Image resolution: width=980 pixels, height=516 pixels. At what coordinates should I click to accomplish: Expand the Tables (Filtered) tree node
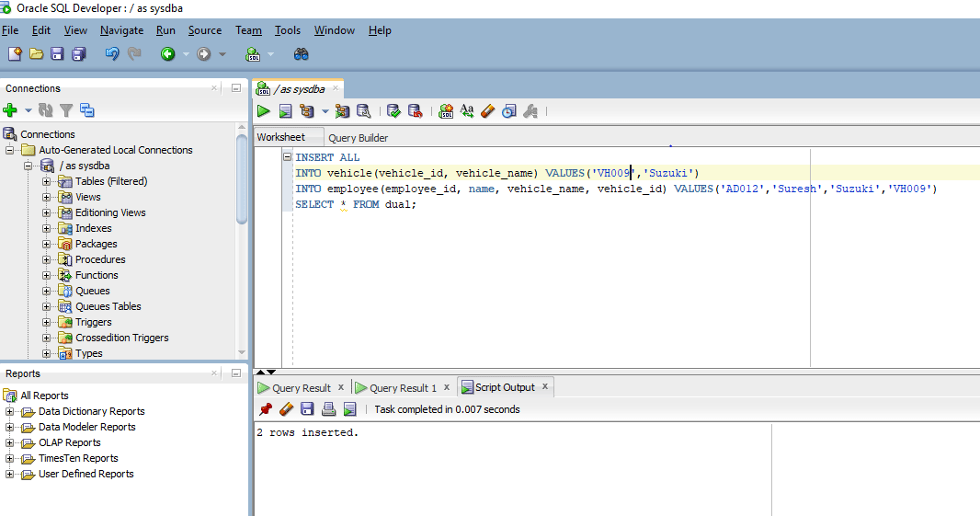click(47, 181)
